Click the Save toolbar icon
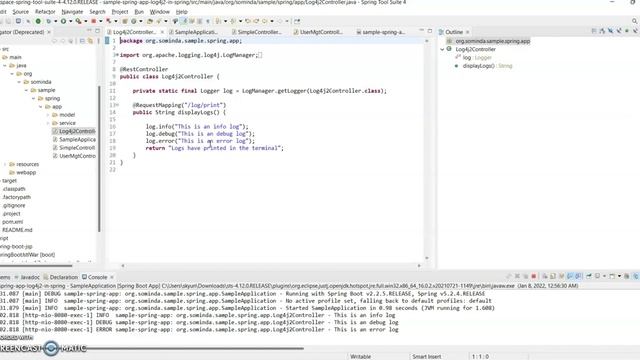Image resolution: width=640 pixels, height=360 pixels. pyautogui.click(x=18, y=21)
